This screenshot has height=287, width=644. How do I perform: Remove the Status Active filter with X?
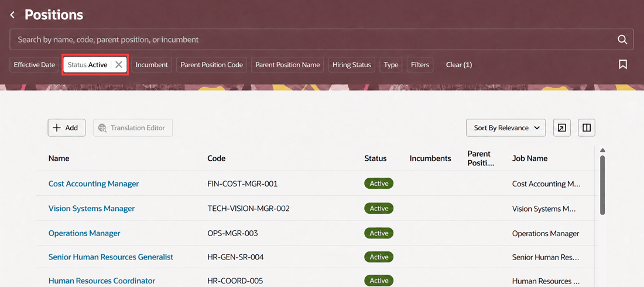119,65
